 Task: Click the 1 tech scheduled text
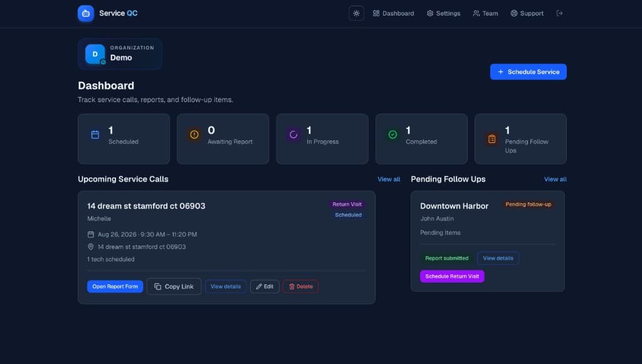[x=110, y=259]
